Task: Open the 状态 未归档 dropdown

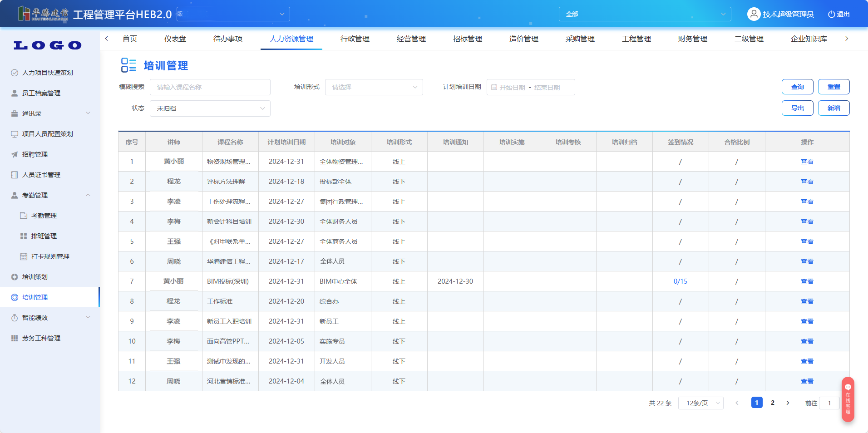Action: coord(210,108)
